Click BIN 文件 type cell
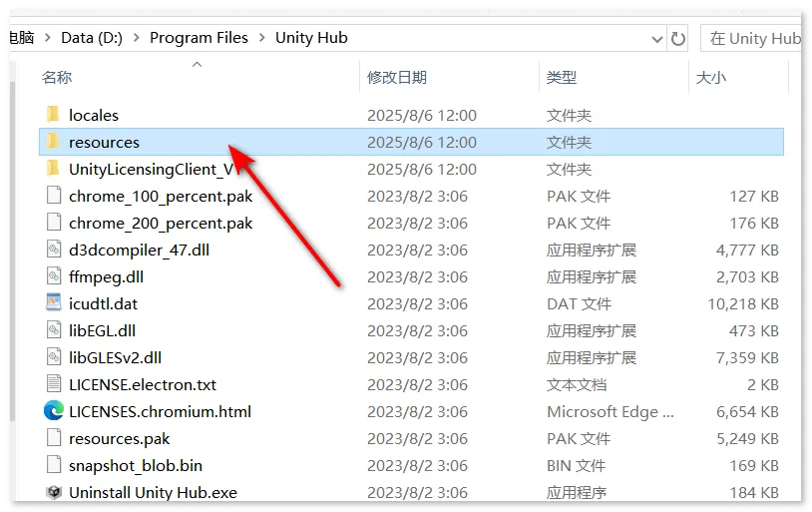Image resolution: width=812 pixels, height=512 pixels. coord(576,465)
